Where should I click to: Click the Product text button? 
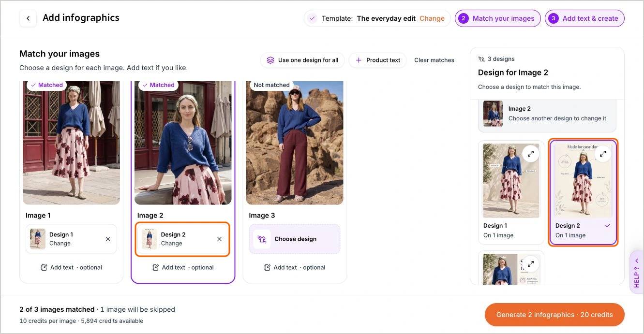(x=378, y=60)
